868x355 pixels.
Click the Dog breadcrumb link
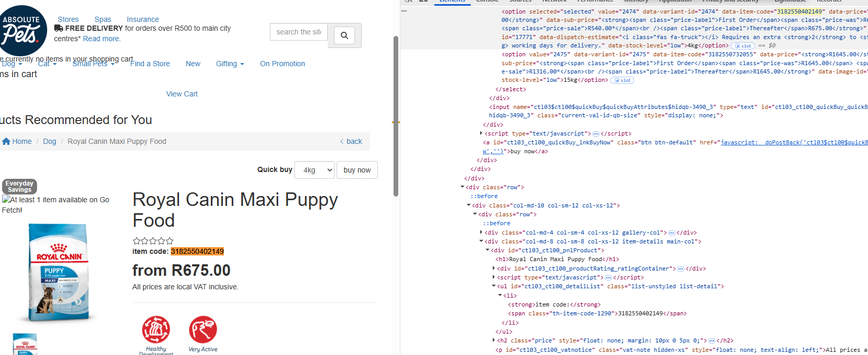50,141
